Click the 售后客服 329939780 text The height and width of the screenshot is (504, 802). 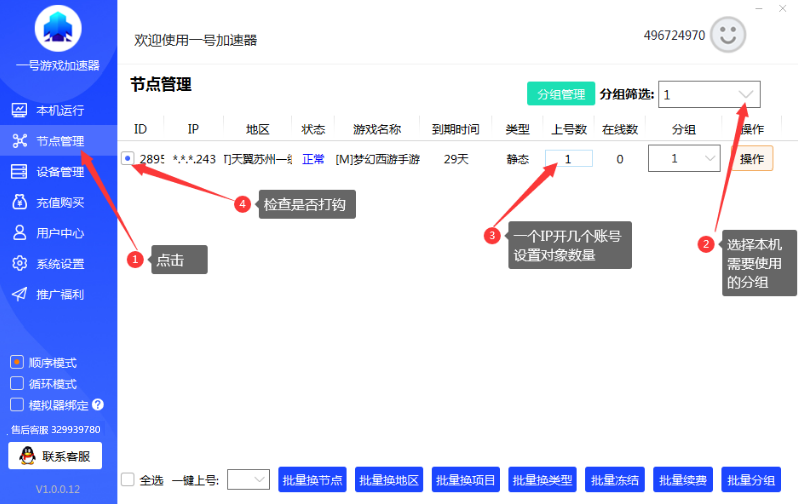(x=56, y=429)
